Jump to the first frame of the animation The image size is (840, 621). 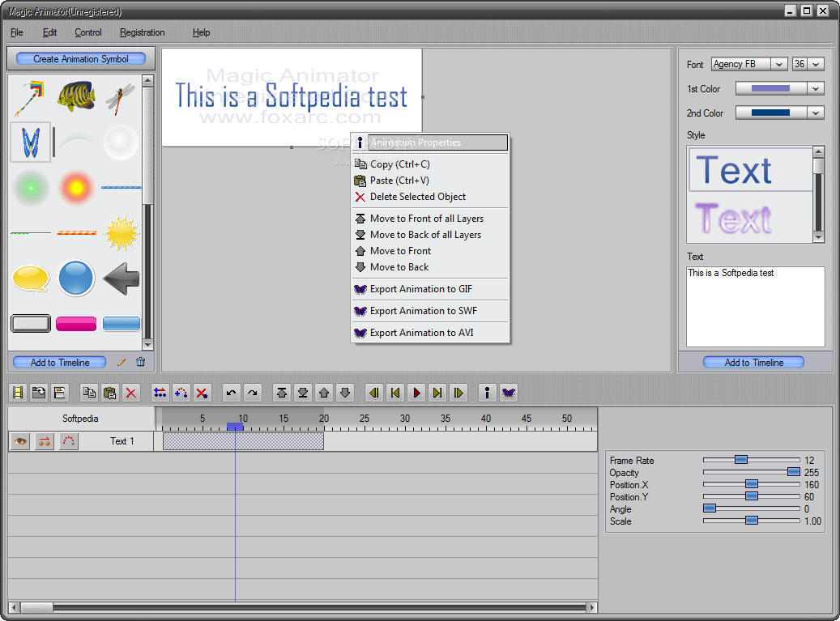(374, 393)
